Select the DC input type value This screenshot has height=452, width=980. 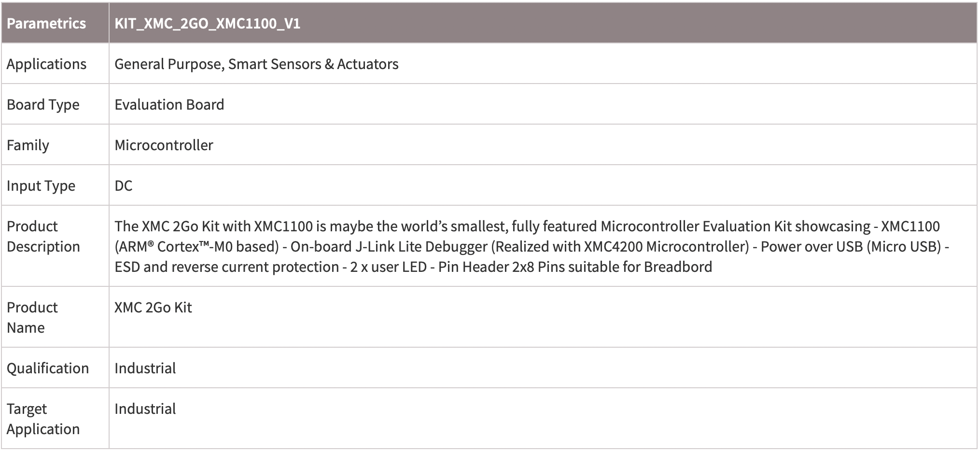123,185
